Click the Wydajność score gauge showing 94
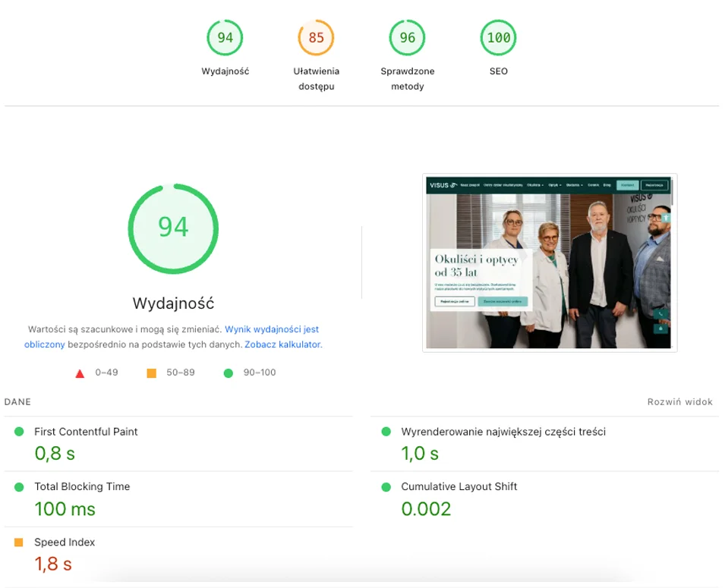The width and height of the screenshot is (725, 588). pyautogui.click(x=225, y=38)
